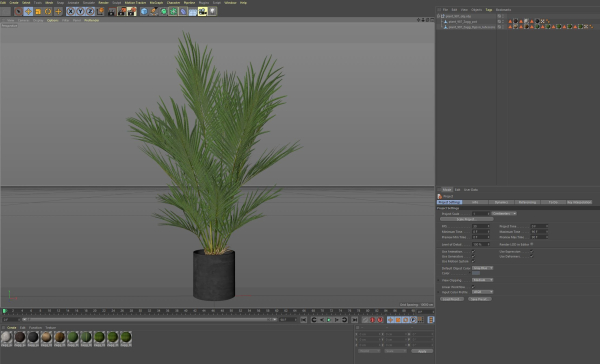This screenshot has width=600, height=364.
Task: Open Default Object Color dropdown
Action: pos(483,268)
